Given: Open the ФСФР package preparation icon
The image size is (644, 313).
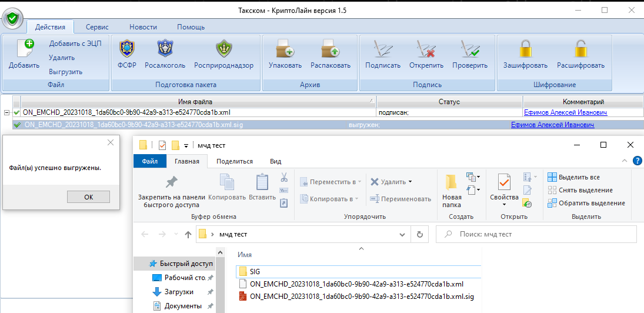Looking at the screenshot, I should click(126, 48).
